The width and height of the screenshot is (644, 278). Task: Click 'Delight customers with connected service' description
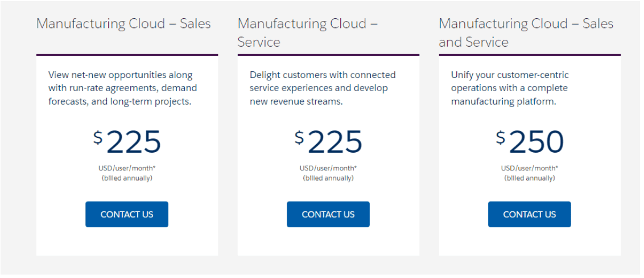pos(323,88)
